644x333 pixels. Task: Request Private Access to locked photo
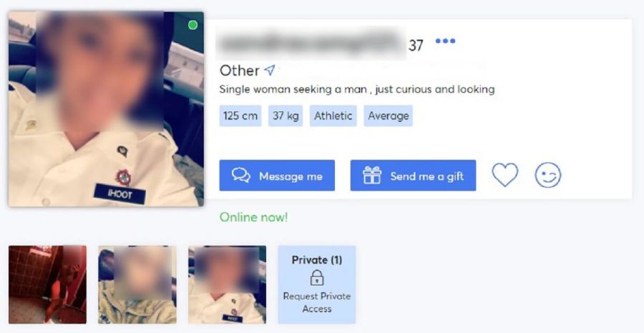pos(317,302)
